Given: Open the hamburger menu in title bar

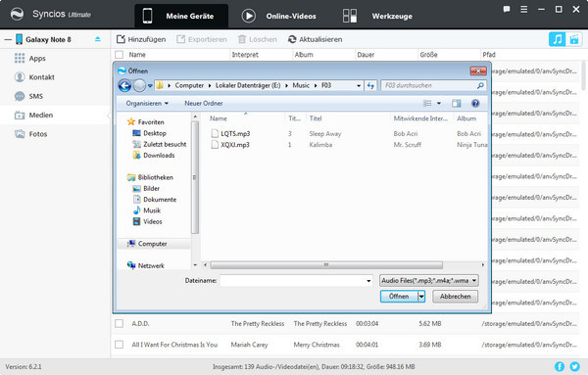Looking at the screenshot, I should pos(524,10).
